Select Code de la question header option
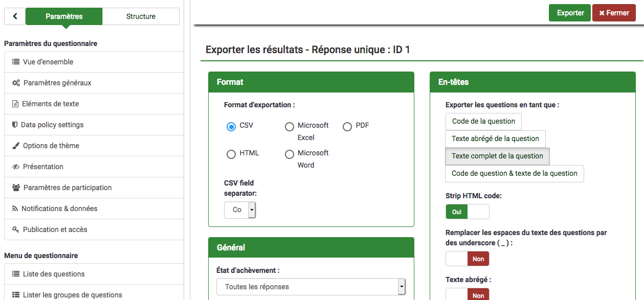Screen dimensions: 644x300 [x=483, y=121]
